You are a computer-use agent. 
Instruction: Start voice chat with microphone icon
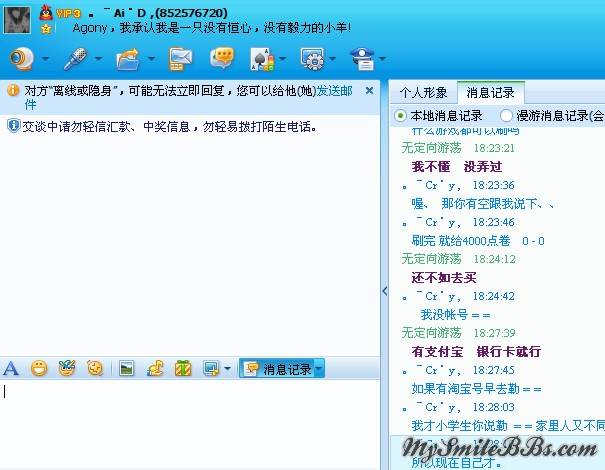coord(73,59)
